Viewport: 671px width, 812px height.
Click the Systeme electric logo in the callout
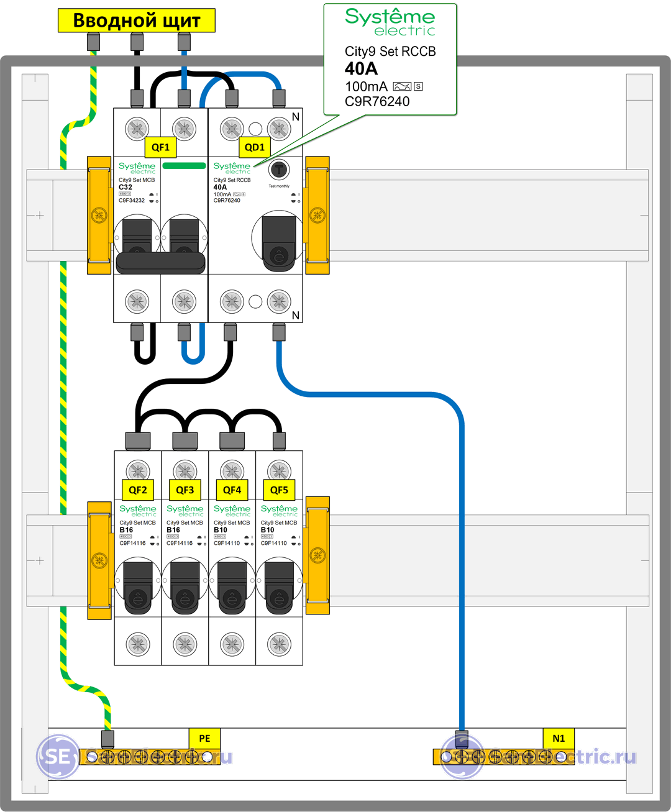click(x=390, y=22)
